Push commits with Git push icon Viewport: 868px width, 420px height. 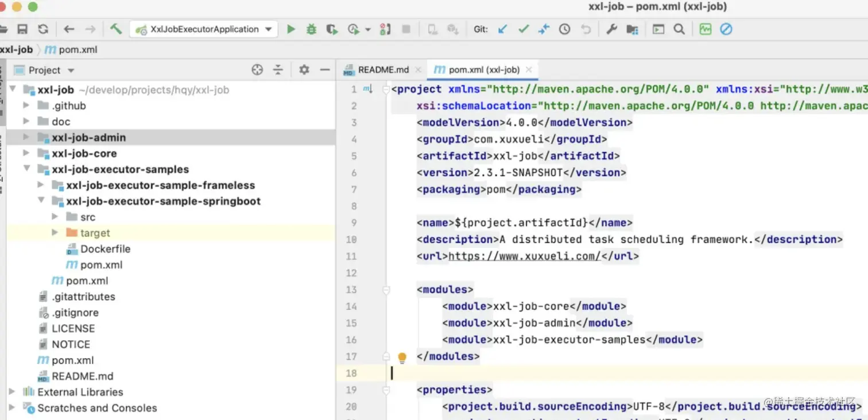544,29
